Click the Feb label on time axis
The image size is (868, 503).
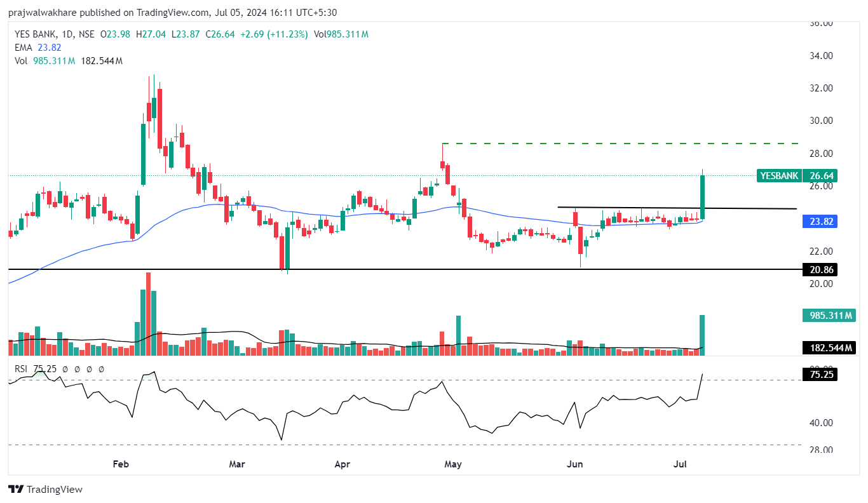point(121,464)
